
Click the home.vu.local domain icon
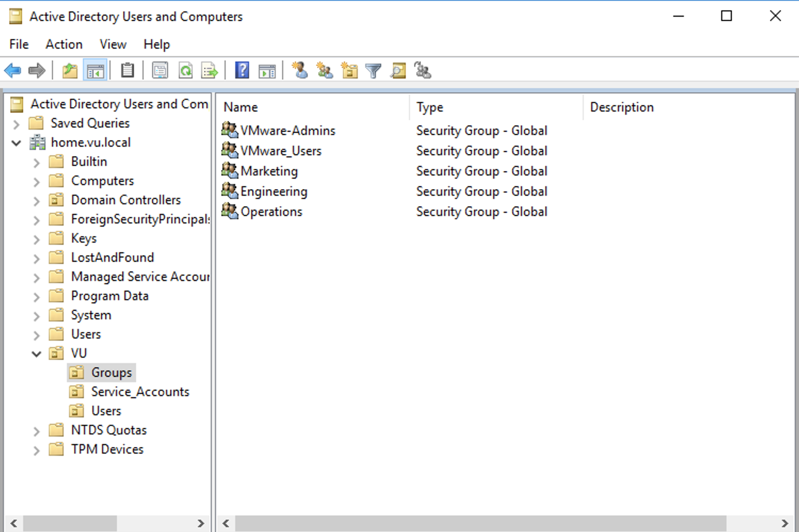click(37, 142)
